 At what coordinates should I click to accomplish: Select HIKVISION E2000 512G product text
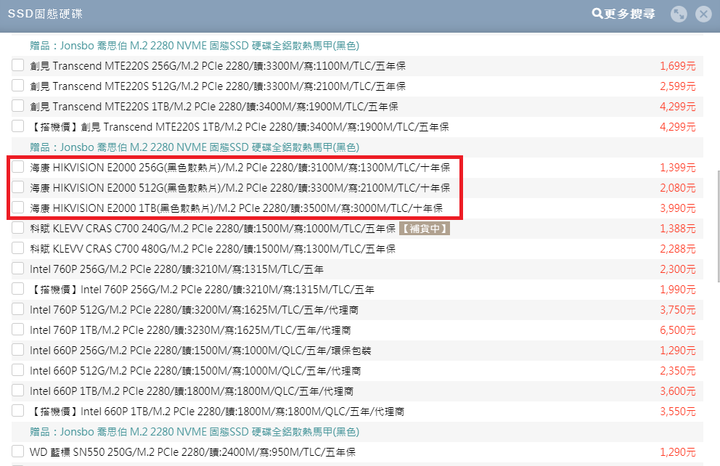coord(240,188)
